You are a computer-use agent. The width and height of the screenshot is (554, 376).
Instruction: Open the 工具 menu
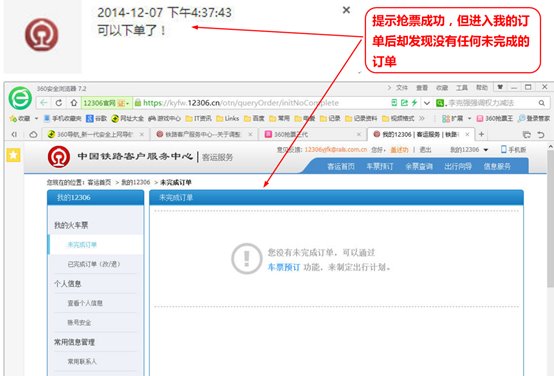coord(461,88)
